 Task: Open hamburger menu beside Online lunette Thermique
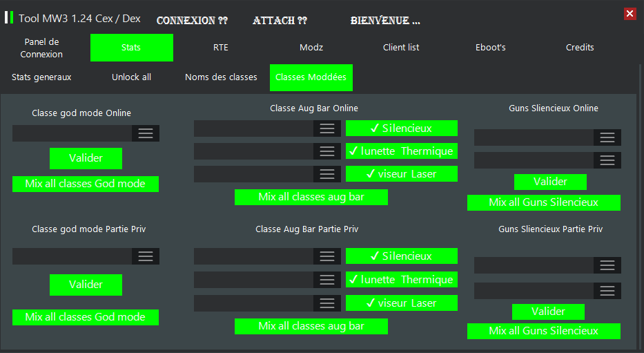[x=327, y=151]
